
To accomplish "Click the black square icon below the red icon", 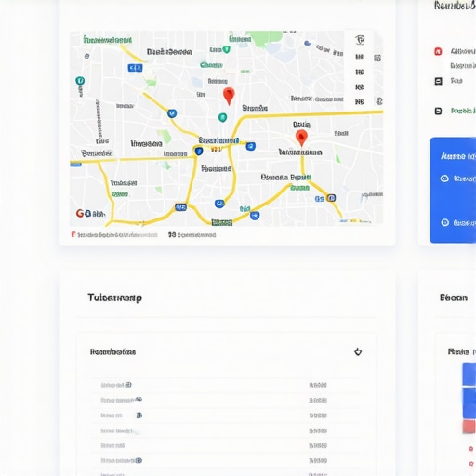I will tap(438, 81).
